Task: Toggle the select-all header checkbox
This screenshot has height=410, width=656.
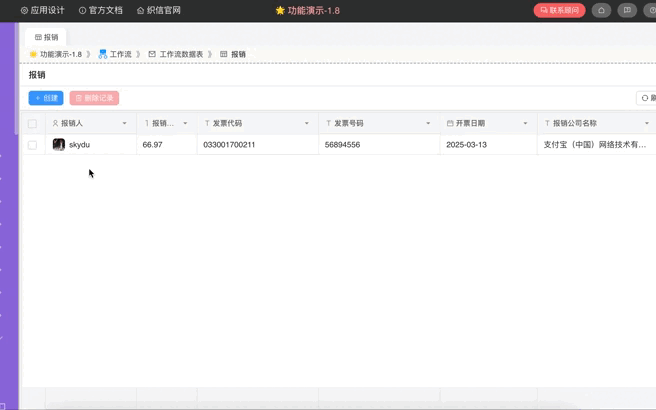Action: (x=32, y=123)
